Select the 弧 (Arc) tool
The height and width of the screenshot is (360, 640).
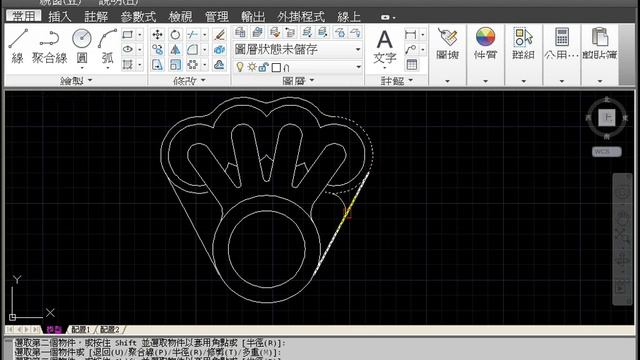[107, 46]
